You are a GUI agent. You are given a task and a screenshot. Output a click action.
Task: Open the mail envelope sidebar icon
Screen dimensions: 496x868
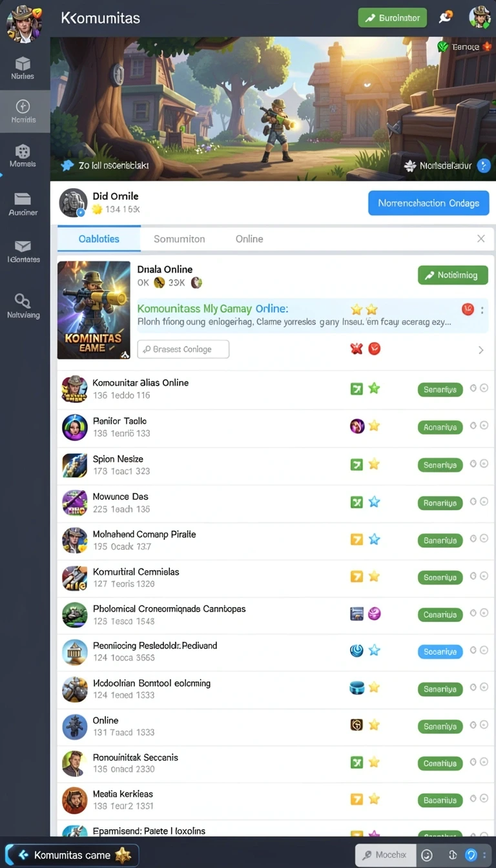(23, 246)
